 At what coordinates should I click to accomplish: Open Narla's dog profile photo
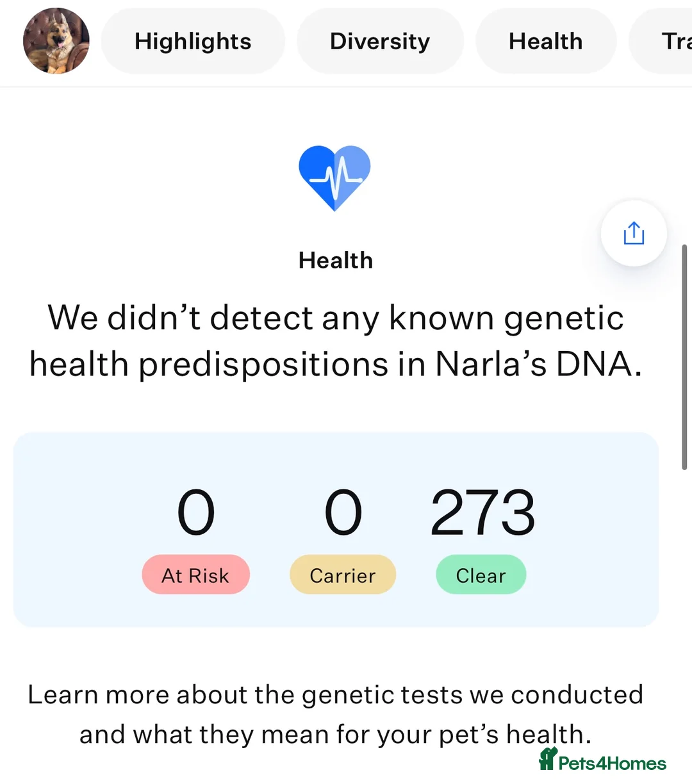(x=56, y=41)
